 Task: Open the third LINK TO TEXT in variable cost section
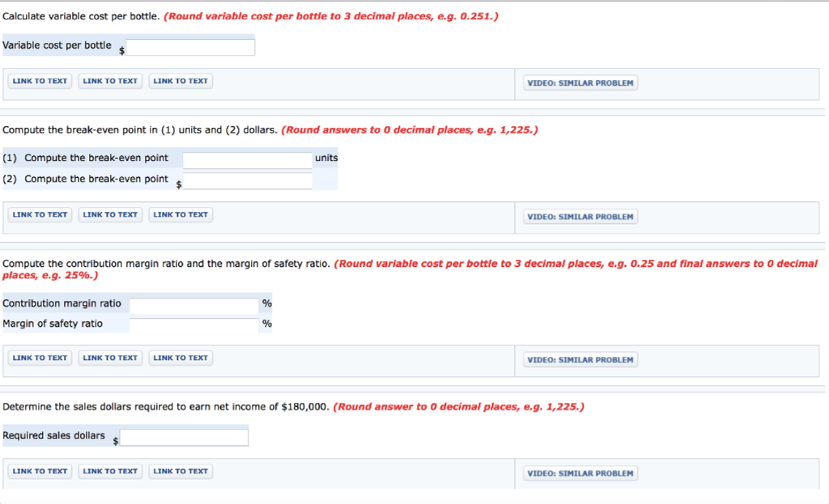(181, 80)
